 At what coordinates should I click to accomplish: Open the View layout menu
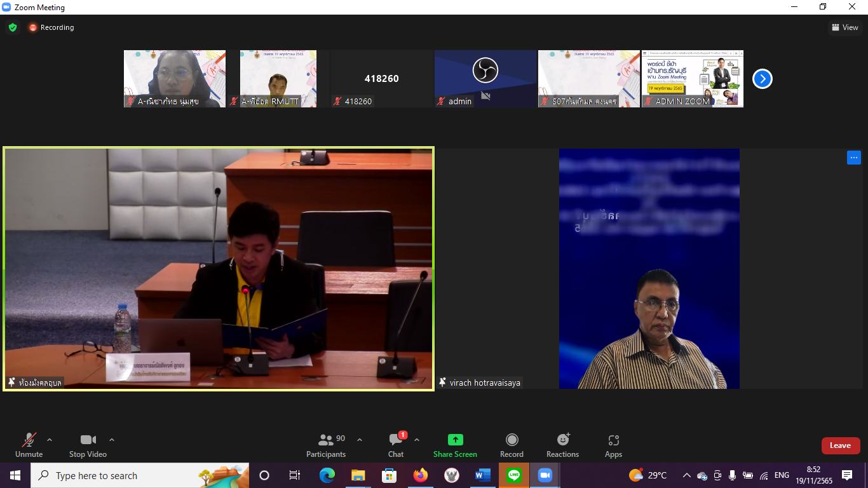(x=845, y=27)
